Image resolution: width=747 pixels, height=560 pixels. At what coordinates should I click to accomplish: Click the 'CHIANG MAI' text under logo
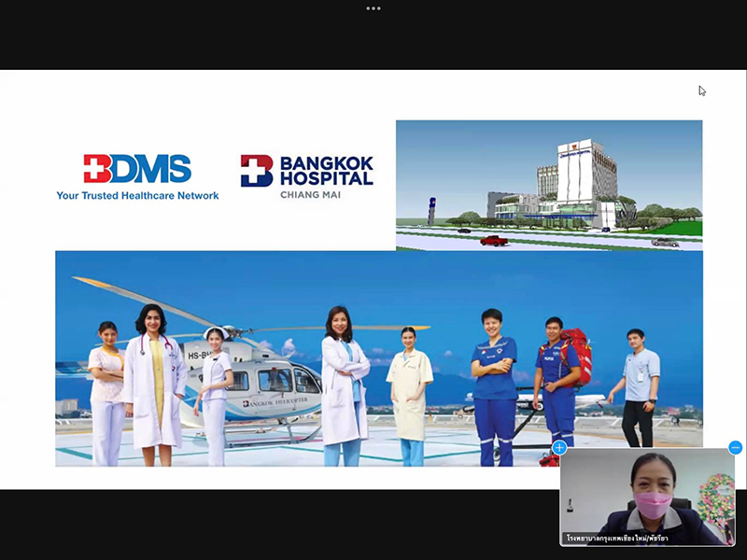point(310,194)
